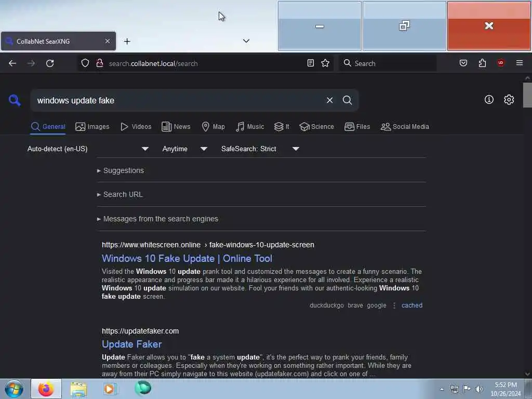Open cached version of whitescreen result

coord(412,305)
